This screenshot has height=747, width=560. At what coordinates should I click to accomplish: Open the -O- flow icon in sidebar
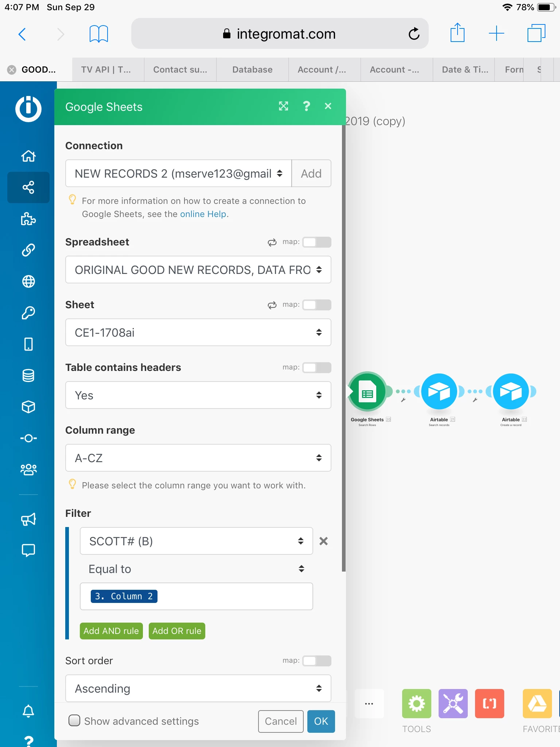28,438
